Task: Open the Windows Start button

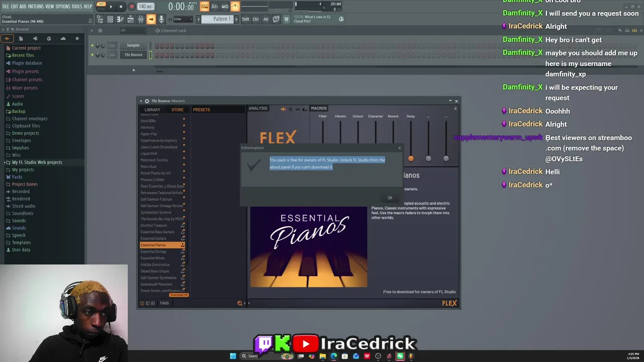Action: click(233, 356)
